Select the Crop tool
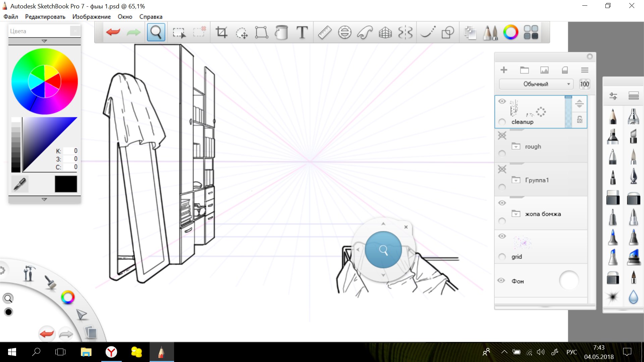Viewport: 644px width, 362px height. point(222,32)
